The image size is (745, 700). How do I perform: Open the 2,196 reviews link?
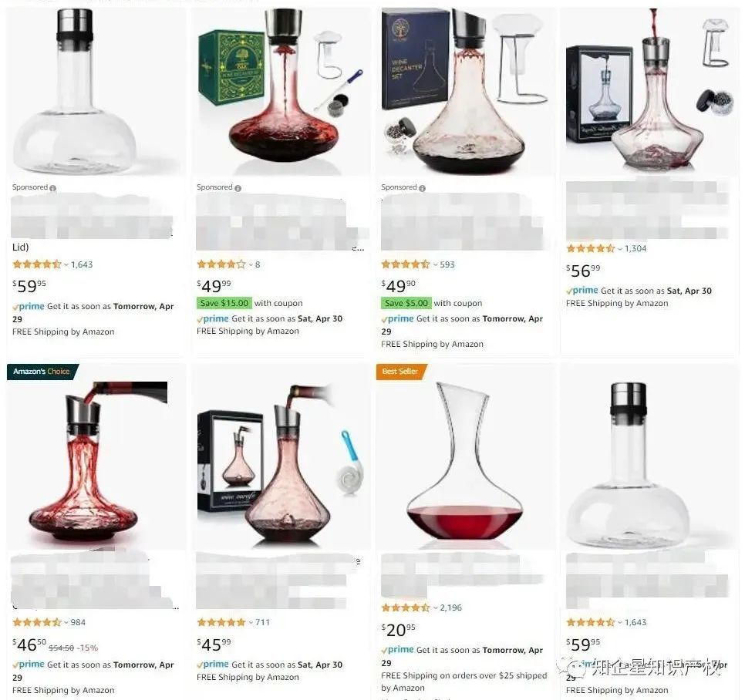pyautogui.click(x=451, y=607)
